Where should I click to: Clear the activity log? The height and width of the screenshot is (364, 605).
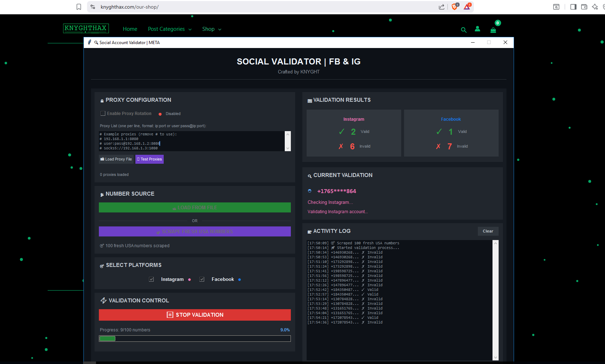[x=488, y=231]
